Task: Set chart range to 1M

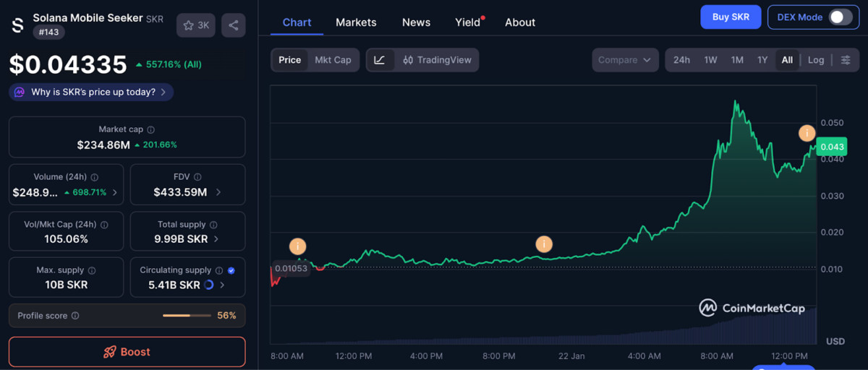Action: click(737, 60)
